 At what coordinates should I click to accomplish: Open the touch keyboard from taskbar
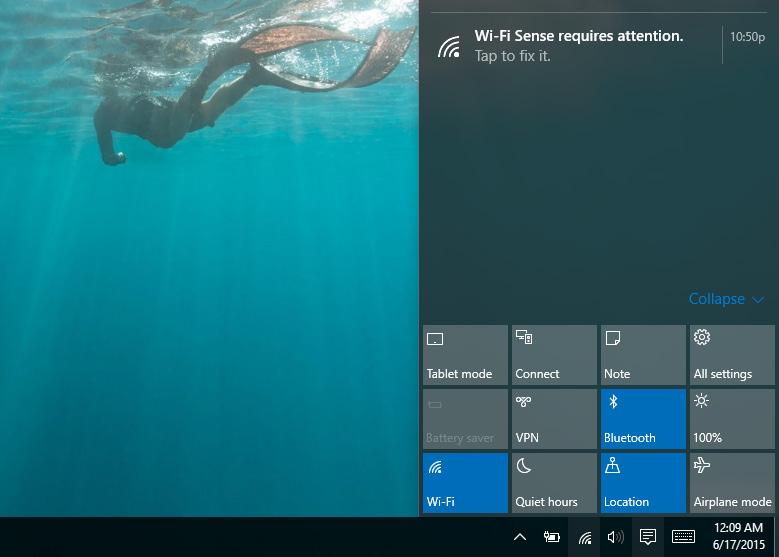(x=683, y=537)
